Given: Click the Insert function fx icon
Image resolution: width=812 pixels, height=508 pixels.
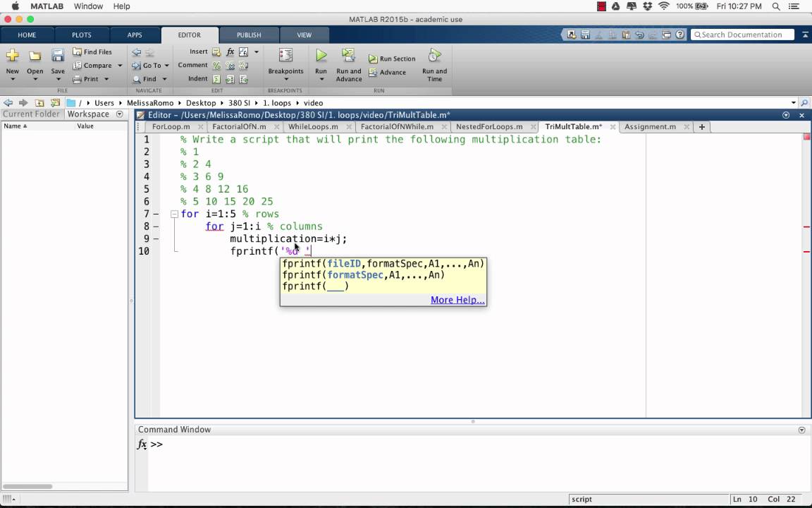Looking at the screenshot, I should coord(230,52).
